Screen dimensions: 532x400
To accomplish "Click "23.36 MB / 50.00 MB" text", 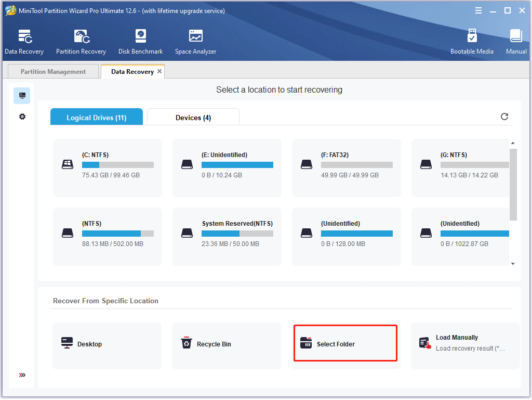I will coord(230,244).
